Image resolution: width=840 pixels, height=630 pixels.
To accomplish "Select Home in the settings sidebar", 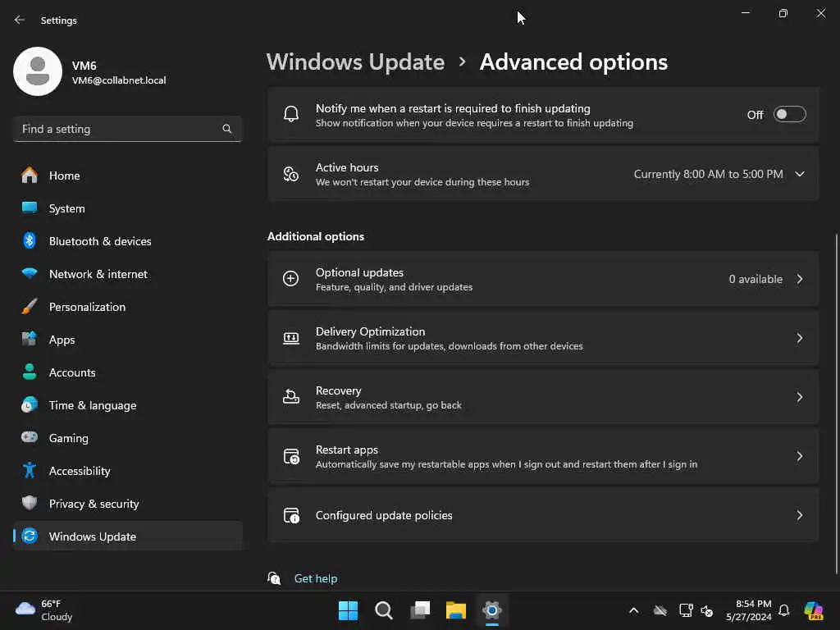I will (128, 176).
